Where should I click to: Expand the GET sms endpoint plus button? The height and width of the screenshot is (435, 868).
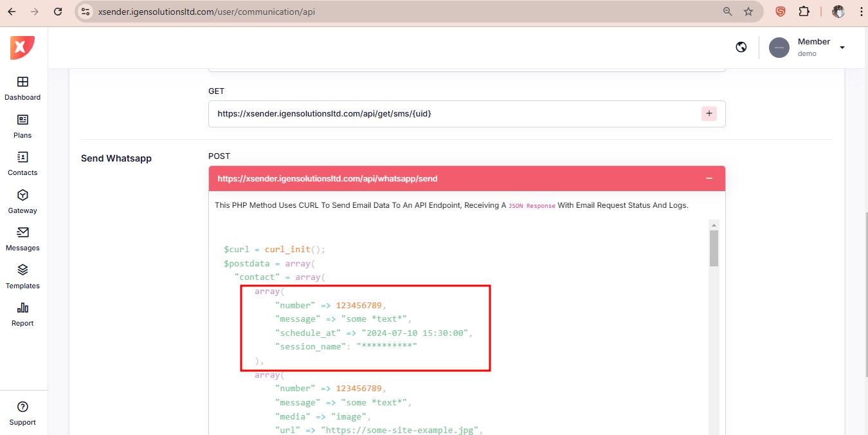coord(709,114)
